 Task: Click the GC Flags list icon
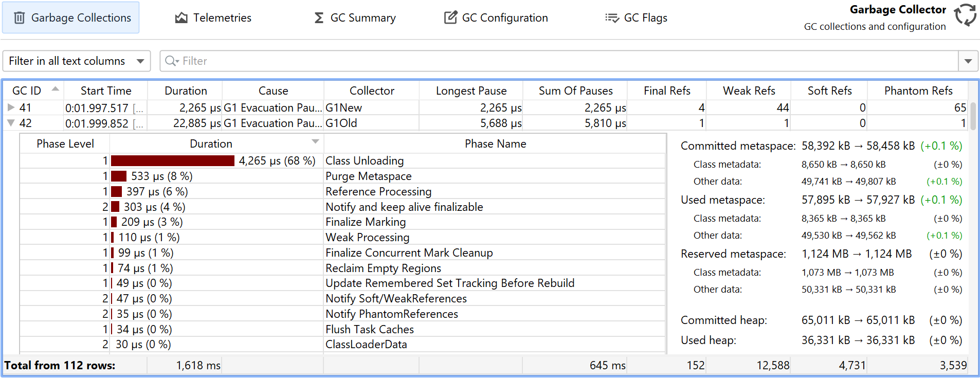click(612, 18)
